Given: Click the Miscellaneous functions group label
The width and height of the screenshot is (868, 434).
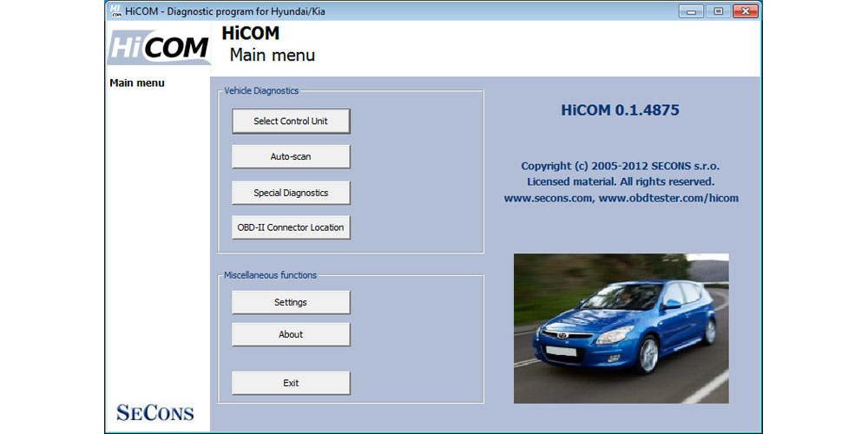Looking at the screenshot, I should [x=270, y=275].
